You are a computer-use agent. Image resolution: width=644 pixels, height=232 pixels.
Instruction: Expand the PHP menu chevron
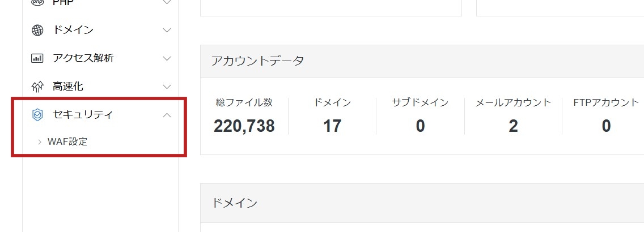pyautogui.click(x=167, y=2)
